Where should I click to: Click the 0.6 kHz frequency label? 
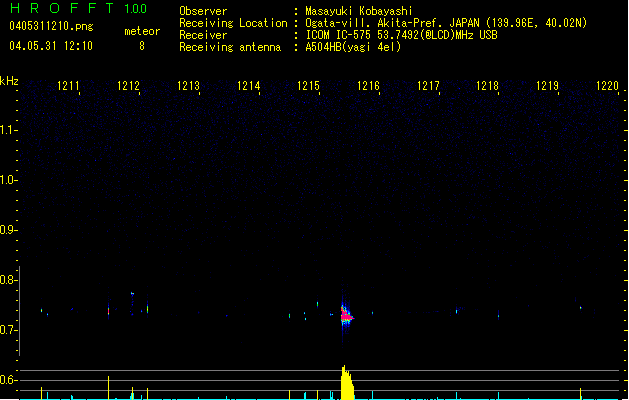(8, 380)
